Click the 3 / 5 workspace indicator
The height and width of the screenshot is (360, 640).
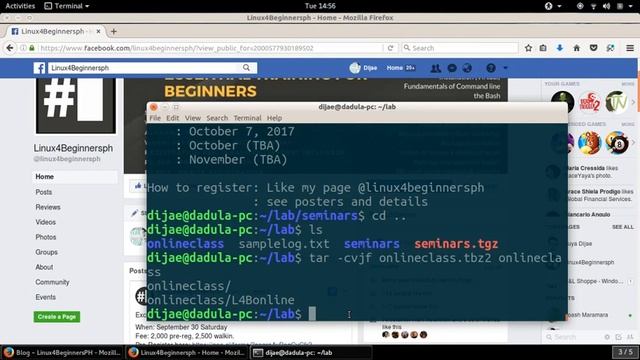tap(625, 352)
